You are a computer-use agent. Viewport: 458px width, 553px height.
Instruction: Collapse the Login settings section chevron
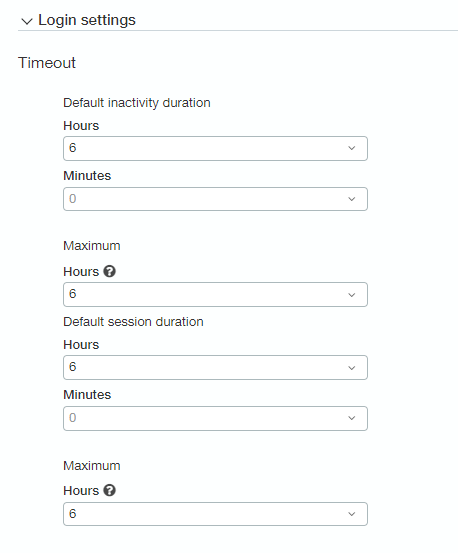pos(27,21)
